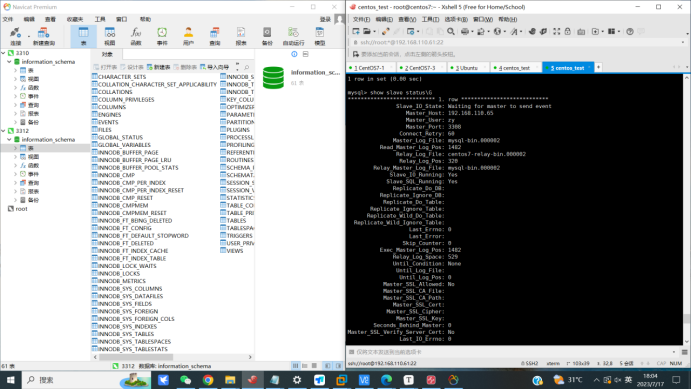Click Chrome icon in Windows taskbar
692x389 pixels.
(208, 380)
